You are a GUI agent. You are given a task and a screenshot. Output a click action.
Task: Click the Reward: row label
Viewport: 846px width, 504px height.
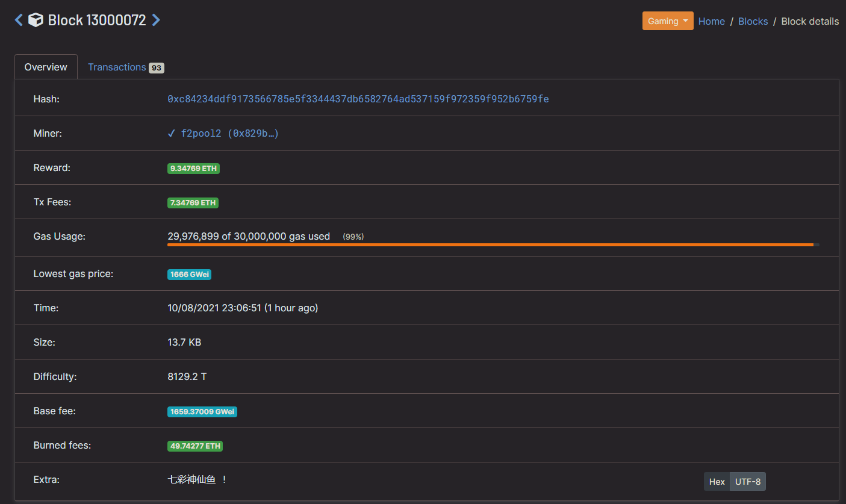click(x=52, y=167)
